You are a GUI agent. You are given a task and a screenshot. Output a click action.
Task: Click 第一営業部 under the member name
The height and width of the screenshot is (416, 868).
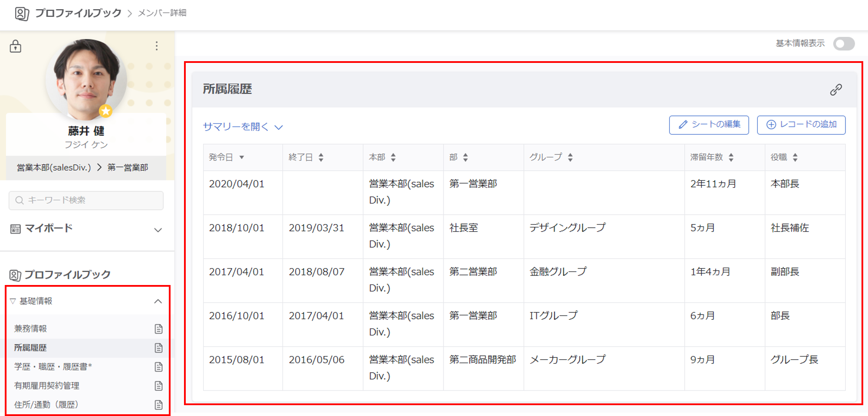tap(128, 167)
